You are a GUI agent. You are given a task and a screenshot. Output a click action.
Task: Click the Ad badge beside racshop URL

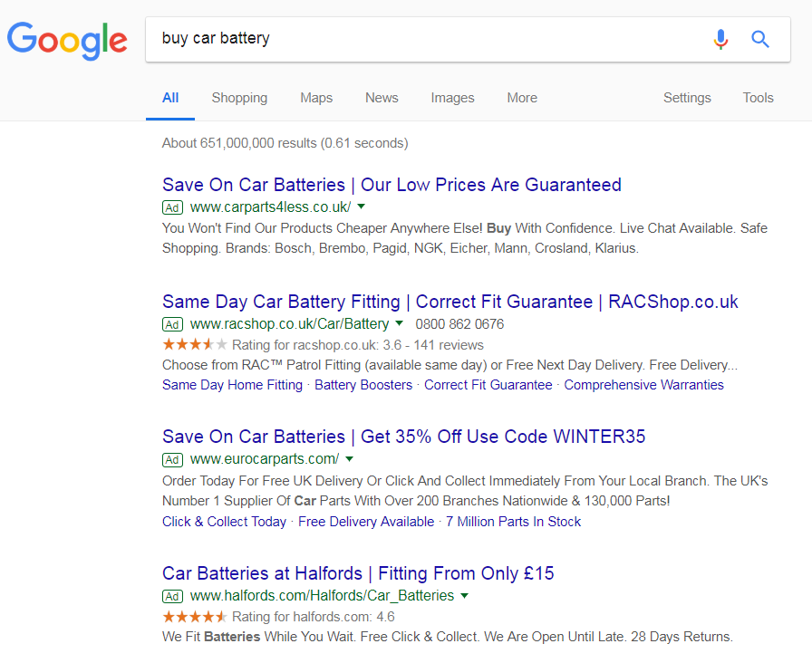click(172, 324)
